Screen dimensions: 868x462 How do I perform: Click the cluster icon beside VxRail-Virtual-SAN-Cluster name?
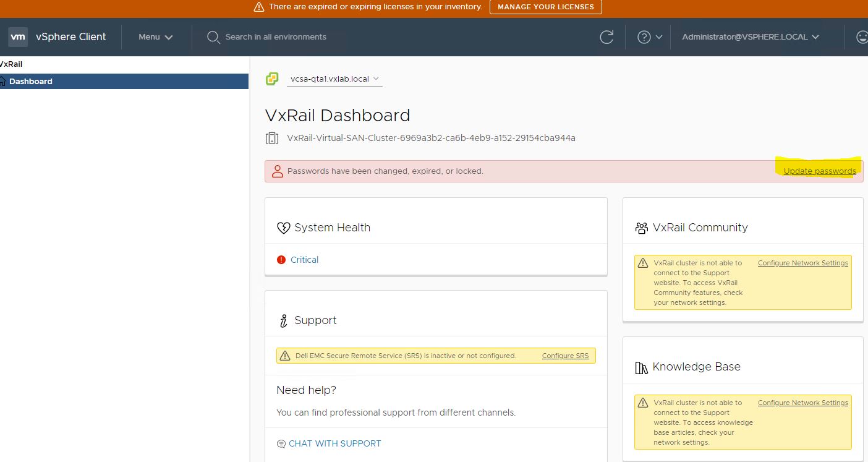click(x=272, y=137)
